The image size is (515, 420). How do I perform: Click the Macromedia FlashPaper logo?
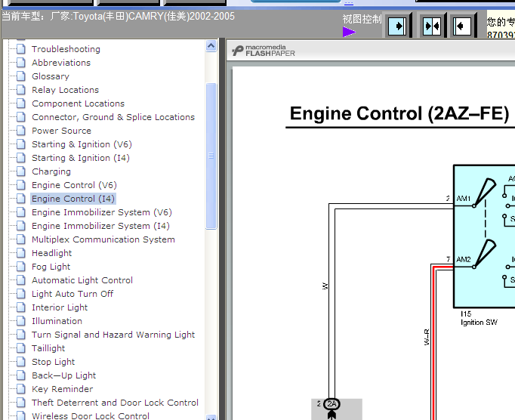coord(264,51)
